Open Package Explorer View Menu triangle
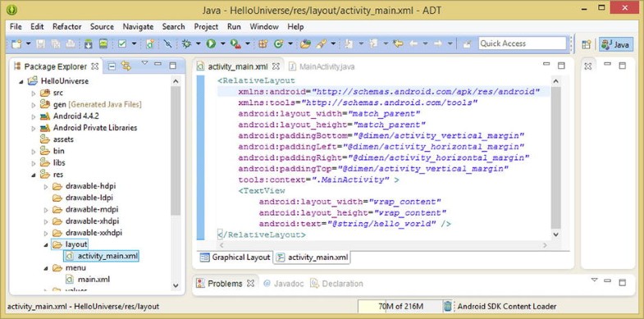644x319 pixels. coord(144,63)
